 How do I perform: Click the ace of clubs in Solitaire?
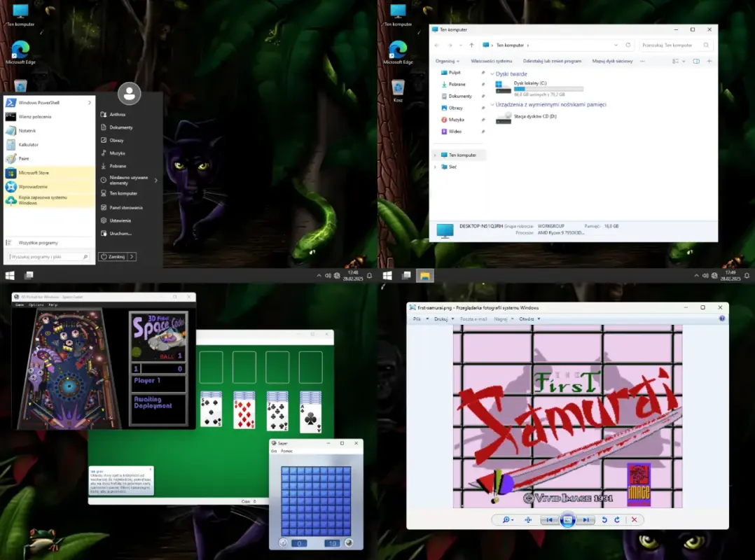pos(310,418)
